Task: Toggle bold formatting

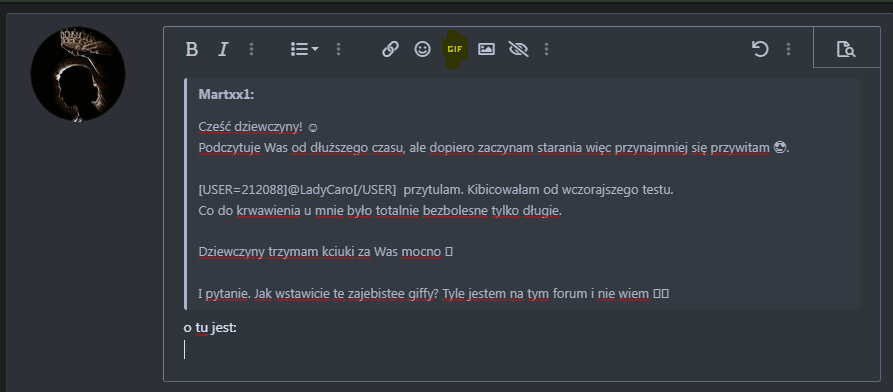Action: click(x=192, y=50)
